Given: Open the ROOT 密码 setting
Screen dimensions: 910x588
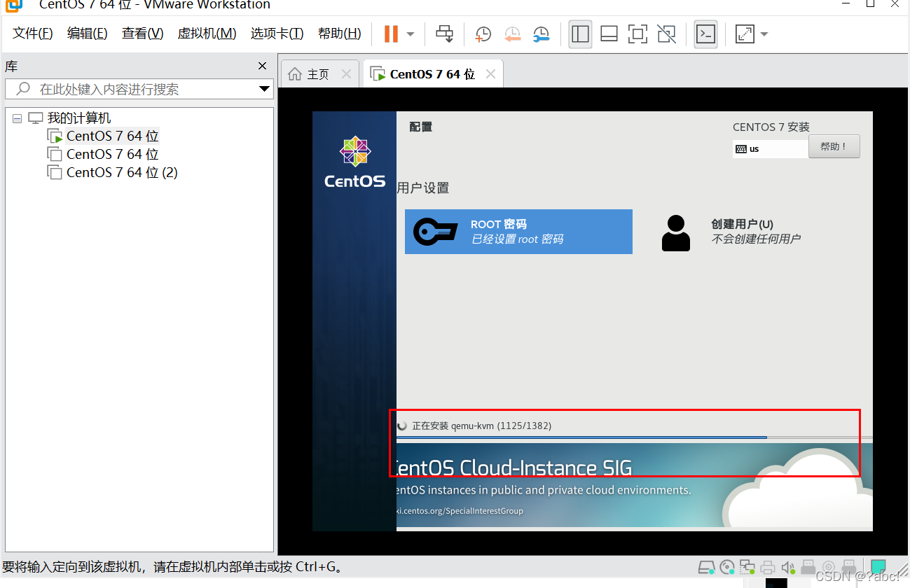Looking at the screenshot, I should pyautogui.click(x=518, y=232).
